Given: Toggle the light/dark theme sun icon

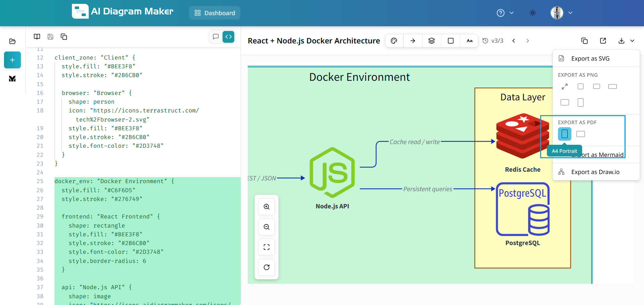Looking at the screenshot, I should pyautogui.click(x=533, y=13).
